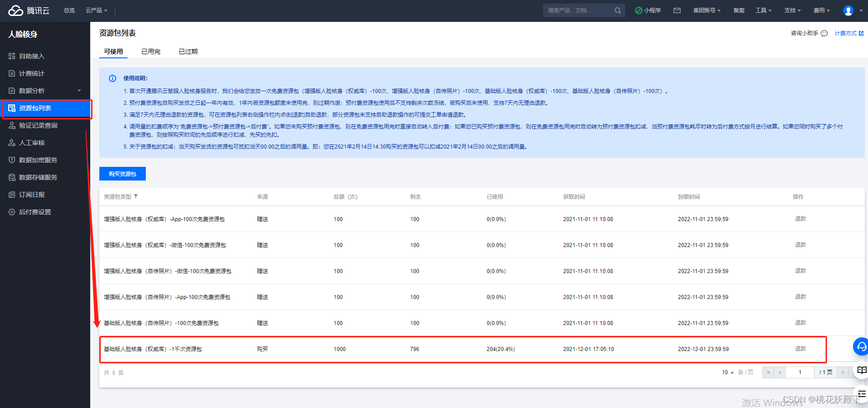Click the 基础版人脸核身（权威库）-1千次资源包 name
Image resolution: width=868 pixels, height=408 pixels.
153,349
